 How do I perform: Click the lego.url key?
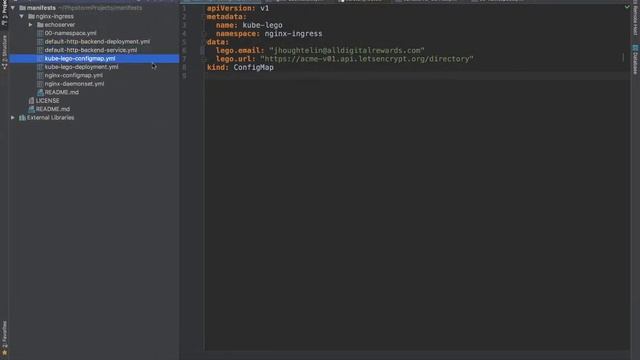[236, 59]
